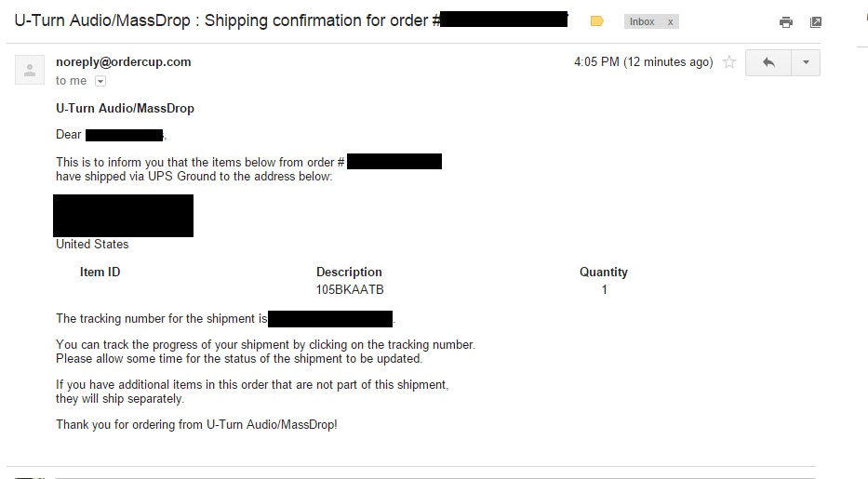The height and width of the screenshot is (479, 868).
Task: Remove the Inbox label with x
Action: (670, 21)
